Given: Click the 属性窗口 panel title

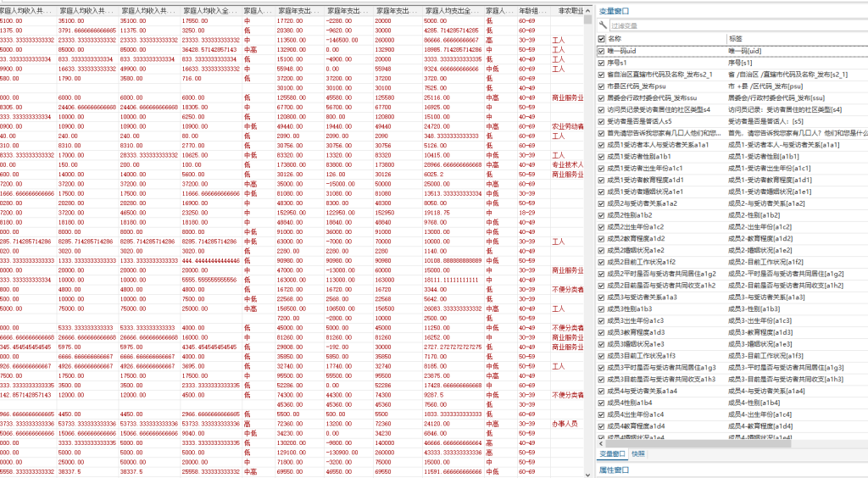Looking at the screenshot, I should pos(614,470).
